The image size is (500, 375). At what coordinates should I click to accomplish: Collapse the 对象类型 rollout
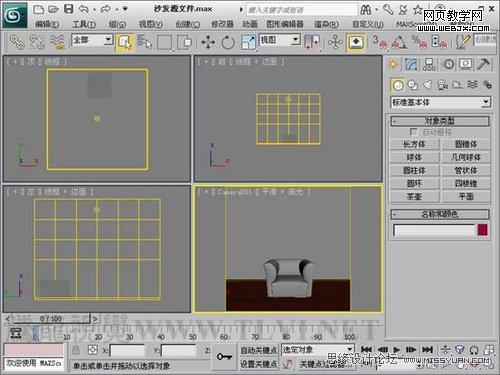440,121
